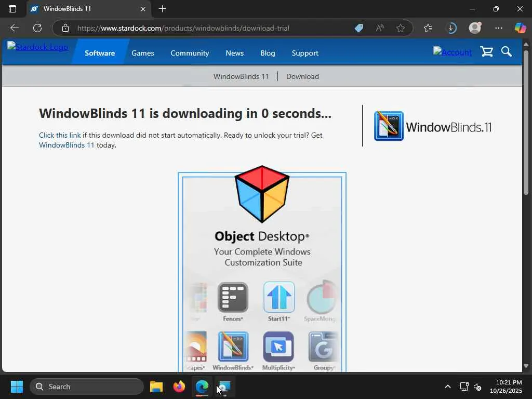Open the tab actions menu
The image size is (532, 399).
tap(12, 9)
